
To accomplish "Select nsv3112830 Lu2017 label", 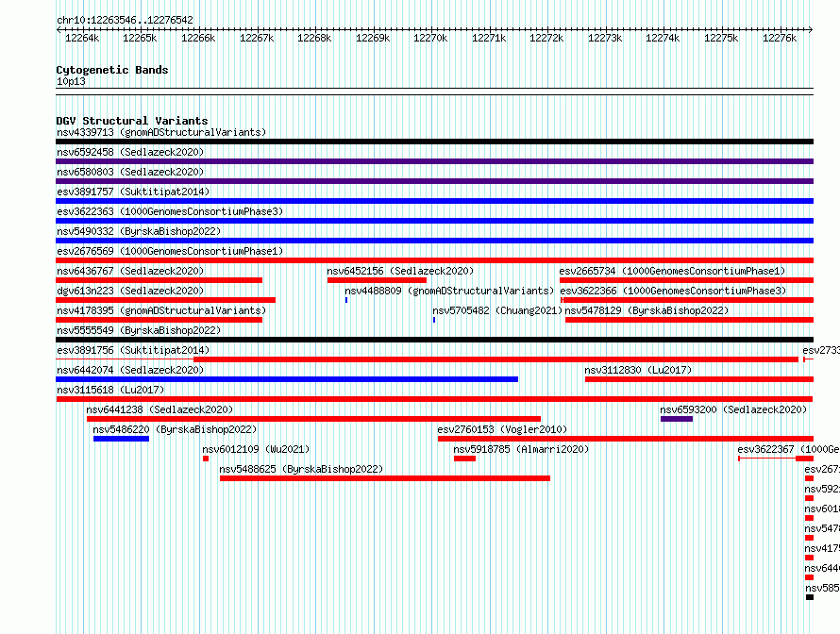I will (638, 370).
